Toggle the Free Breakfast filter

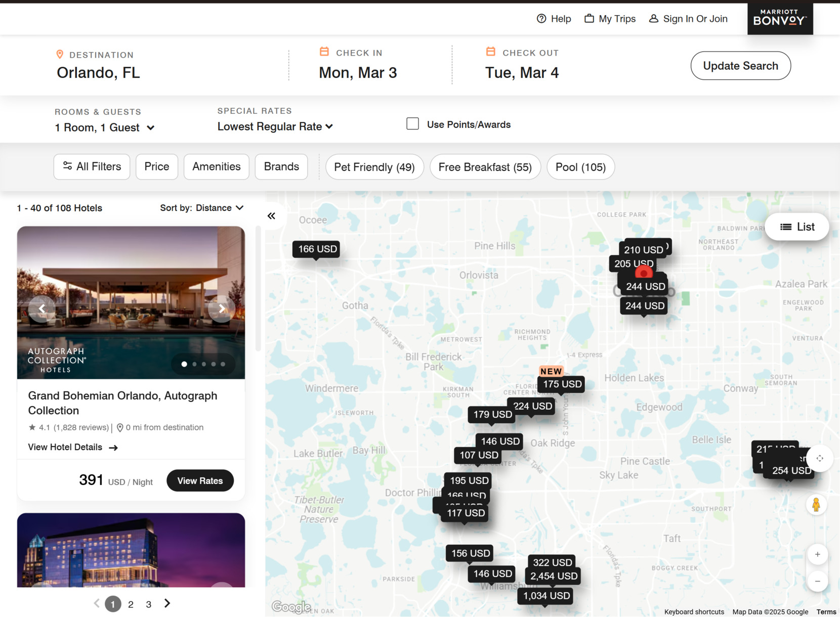click(x=485, y=166)
